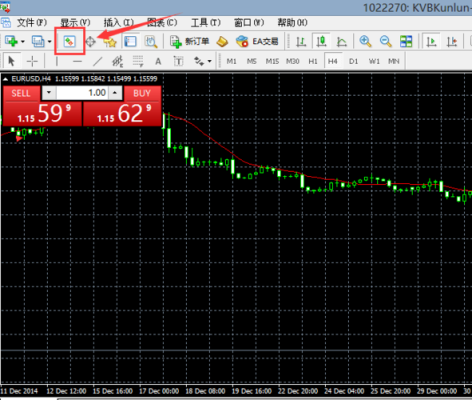The height and width of the screenshot is (400, 472).
Task: Select the text A tool
Action: tap(158, 61)
